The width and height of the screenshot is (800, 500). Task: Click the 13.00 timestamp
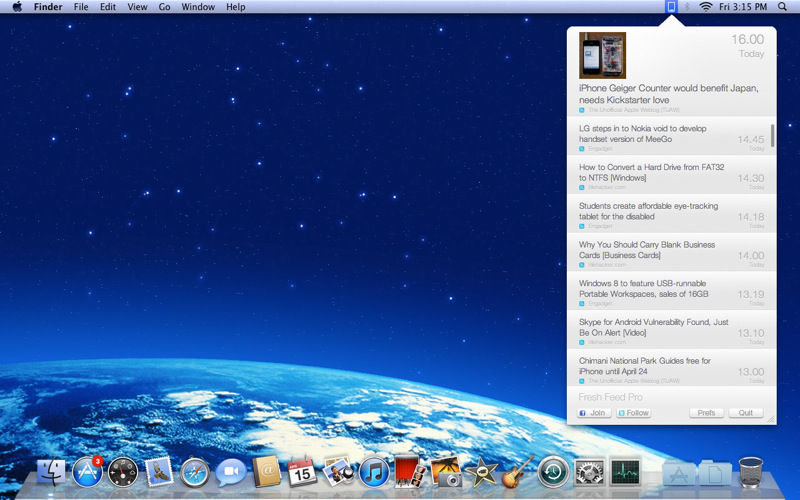point(751,372)
